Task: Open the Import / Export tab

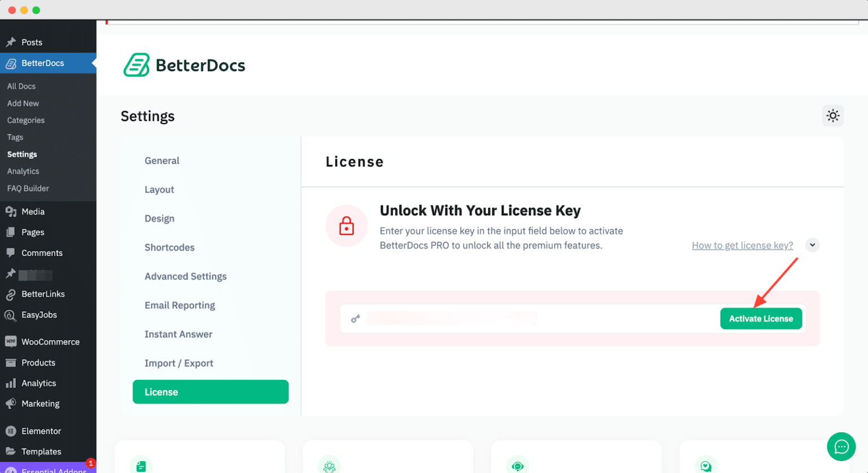Action: click(179, 363)
